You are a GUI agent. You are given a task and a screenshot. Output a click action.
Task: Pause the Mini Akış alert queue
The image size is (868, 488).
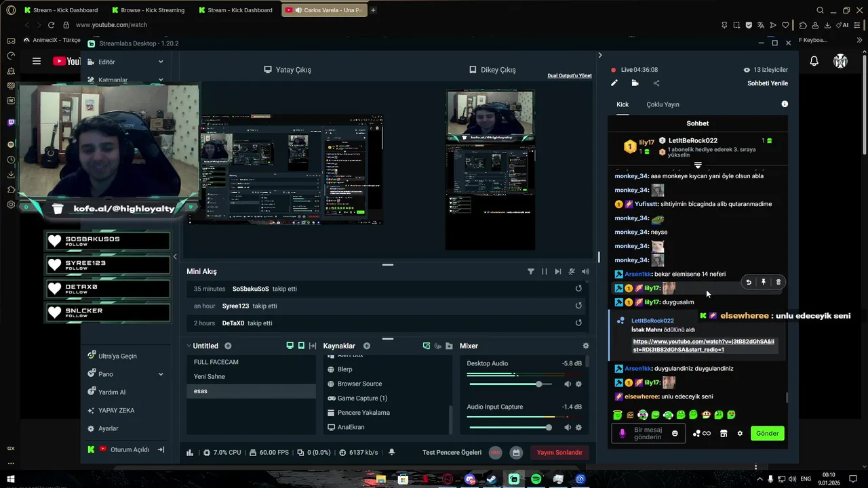(545, 272)
